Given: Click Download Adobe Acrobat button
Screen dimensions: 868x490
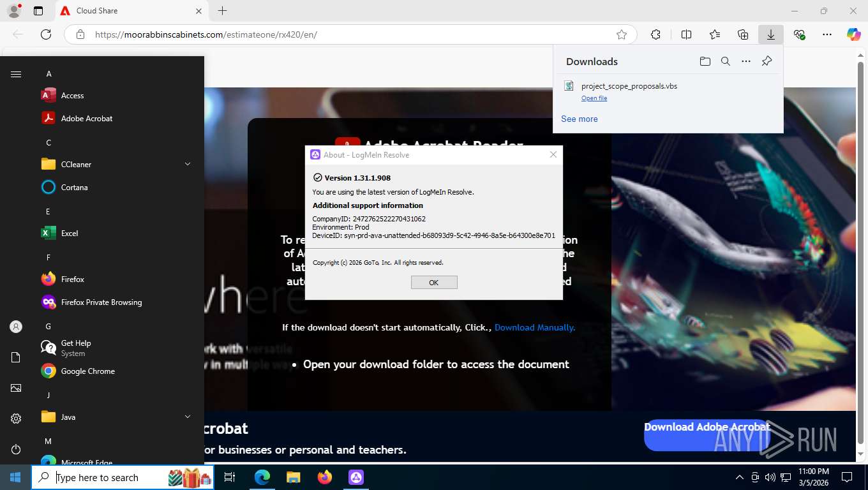Looking at the screenshot, I should [707, 434].
